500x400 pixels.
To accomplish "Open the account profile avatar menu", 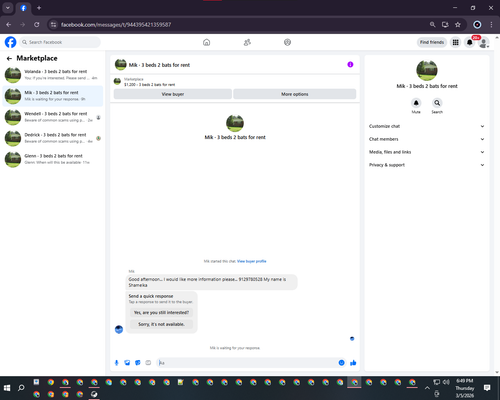I will pyautogui.click(x=484, y=43).
